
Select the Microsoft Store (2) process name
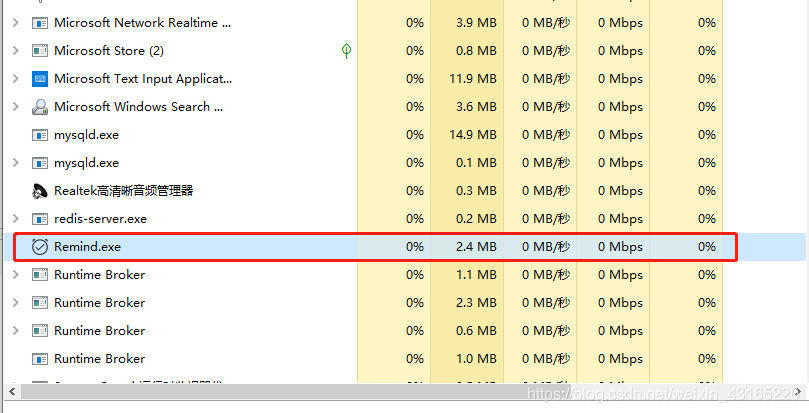(x=109, y=51)
